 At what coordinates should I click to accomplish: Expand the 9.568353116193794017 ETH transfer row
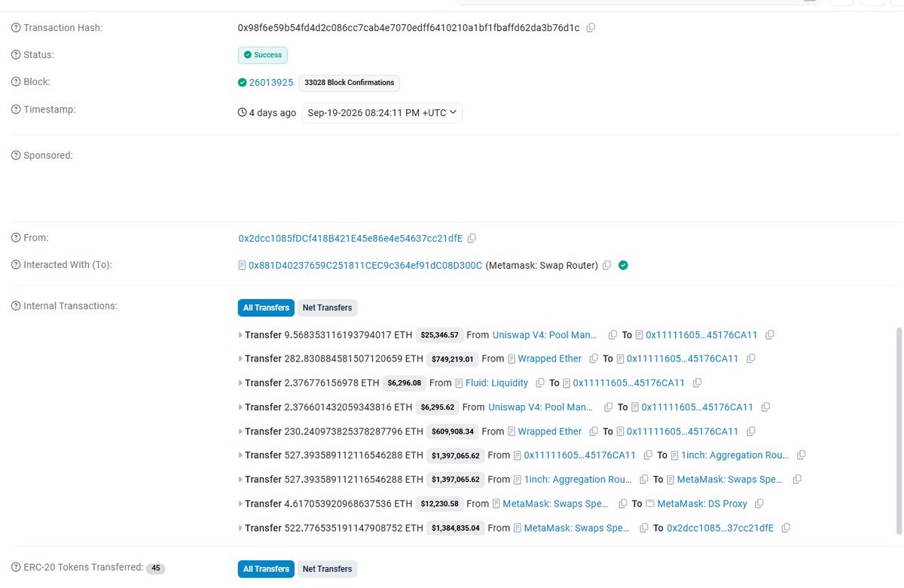[x=240, y=335]
